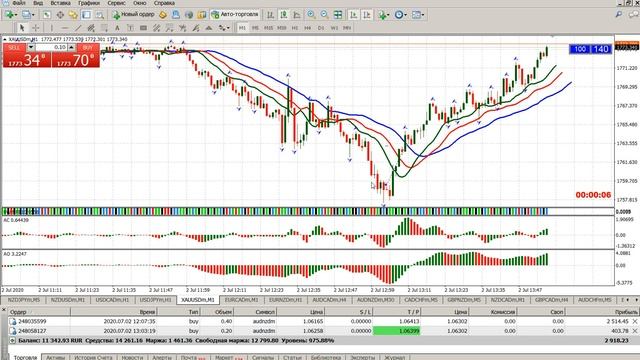Click the 0.10 lot volume field

tap(51, 47)
